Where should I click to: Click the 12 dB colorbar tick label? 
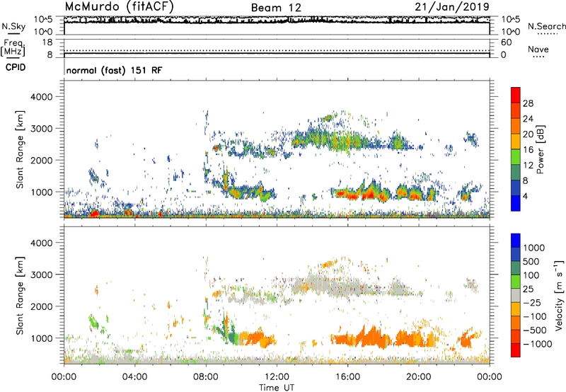pyautogui.click(x=528, y=166)
